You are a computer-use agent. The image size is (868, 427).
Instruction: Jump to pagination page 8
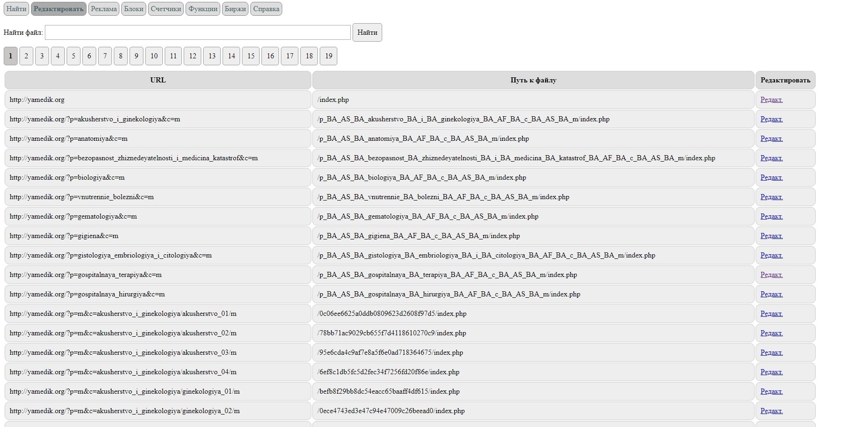pos(121,56)
